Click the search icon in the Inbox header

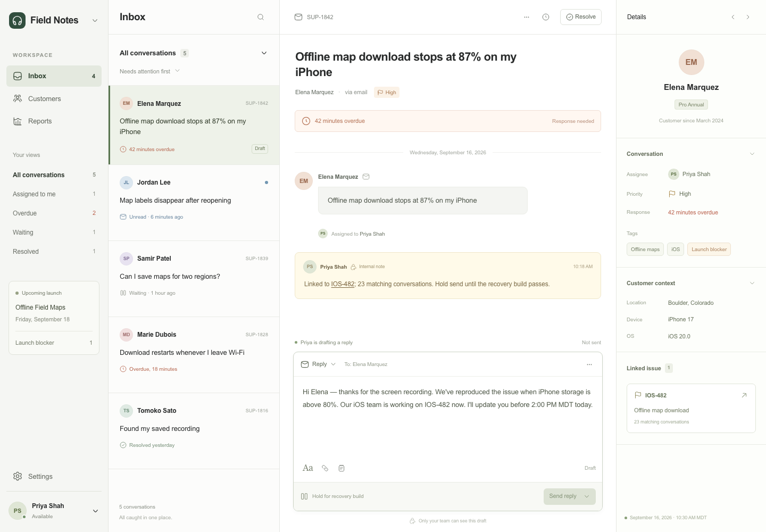pyautogui.click(x=261, y=17)
